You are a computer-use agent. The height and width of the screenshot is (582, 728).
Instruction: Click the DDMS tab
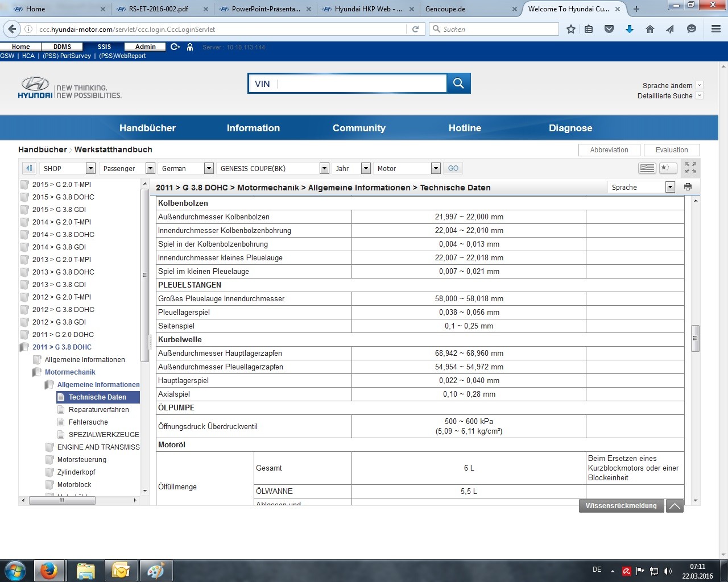[x=63, y=47]
